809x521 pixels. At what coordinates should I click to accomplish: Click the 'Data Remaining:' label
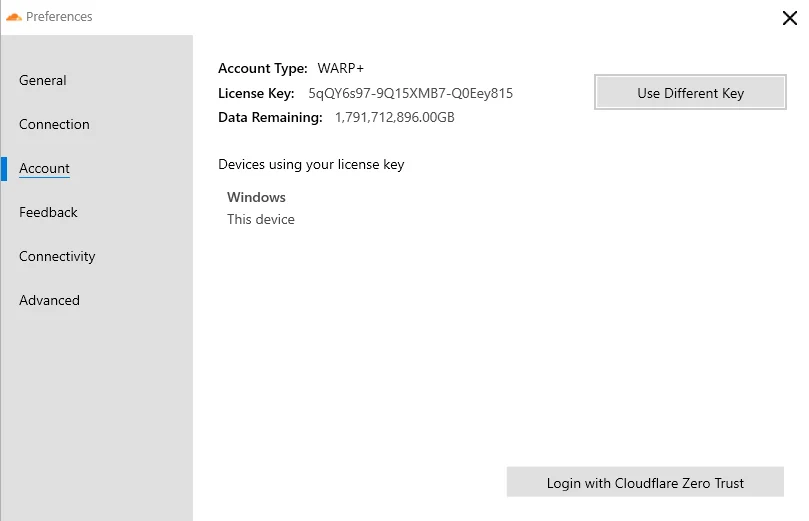[x=270, y=118]
